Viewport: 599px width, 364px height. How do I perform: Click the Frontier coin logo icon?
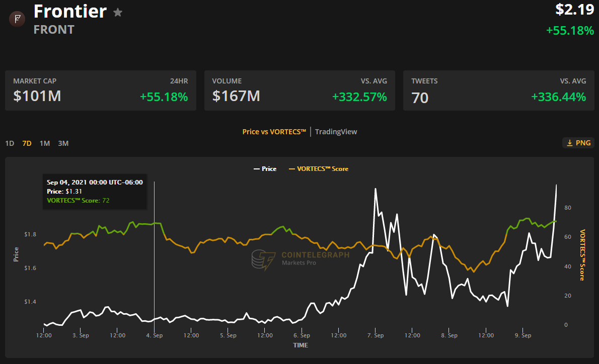(18, 19)
